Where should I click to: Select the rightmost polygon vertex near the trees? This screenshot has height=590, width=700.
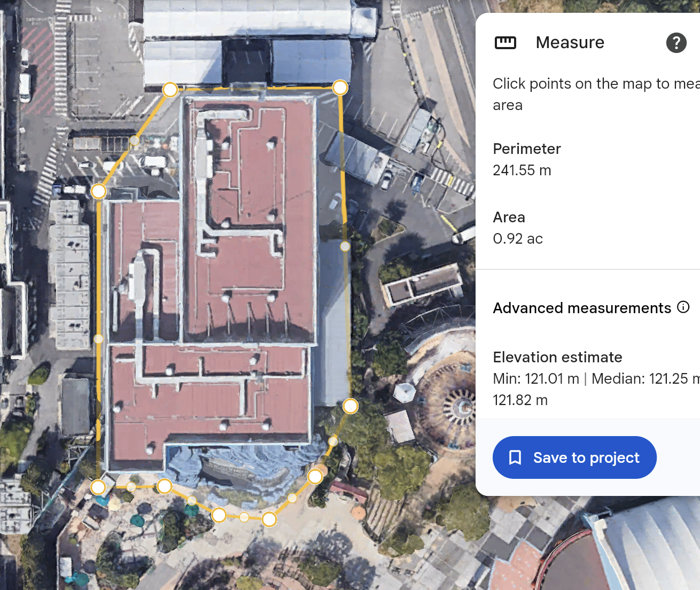point(350,406)
